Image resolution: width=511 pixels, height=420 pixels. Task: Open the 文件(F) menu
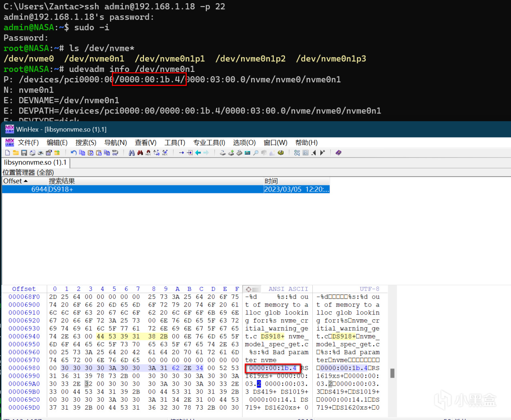(28, 143)
